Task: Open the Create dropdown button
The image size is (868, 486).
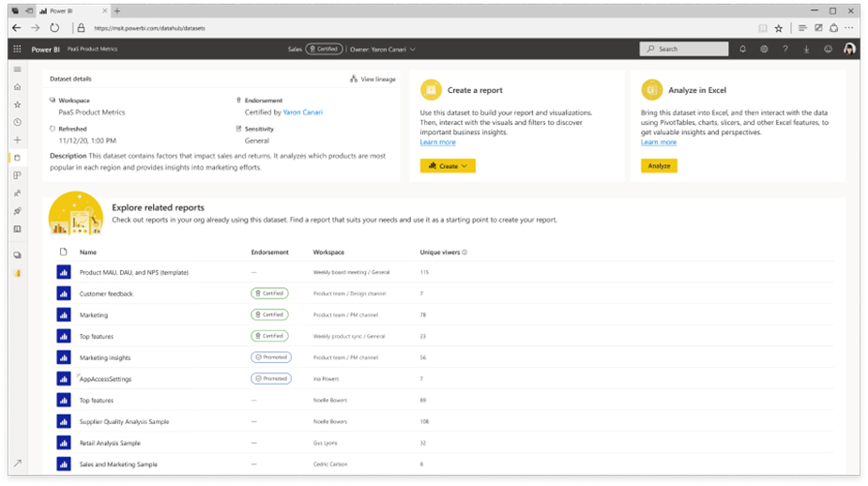Action: [448, 165]
